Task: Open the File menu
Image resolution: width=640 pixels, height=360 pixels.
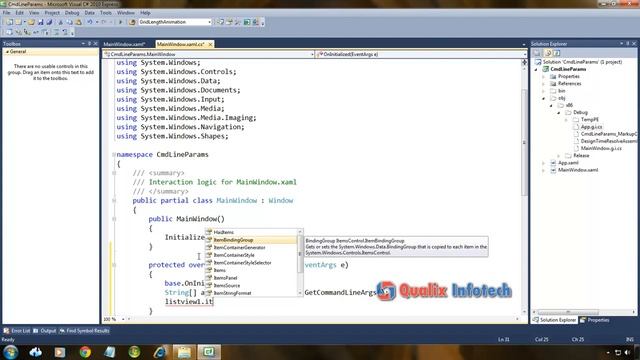Action: point(7,13)
